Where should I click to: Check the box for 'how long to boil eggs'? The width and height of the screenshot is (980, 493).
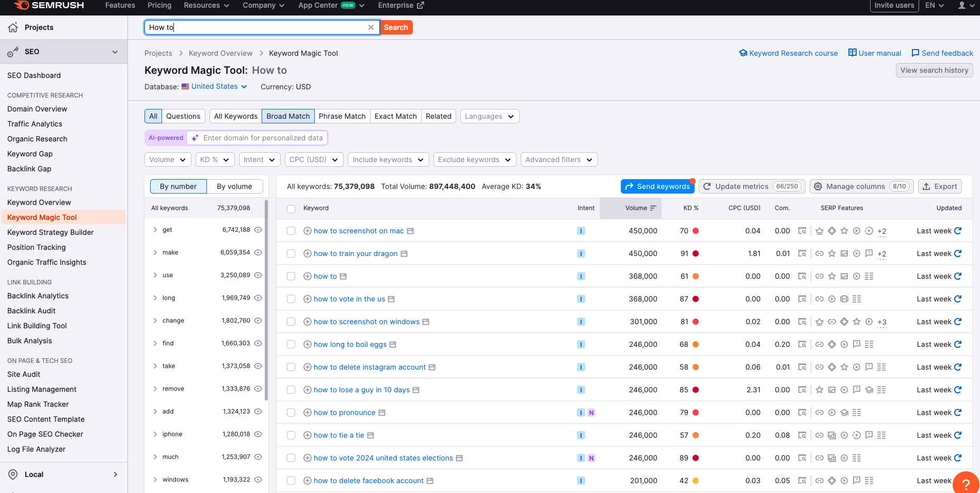coord(291,344)
